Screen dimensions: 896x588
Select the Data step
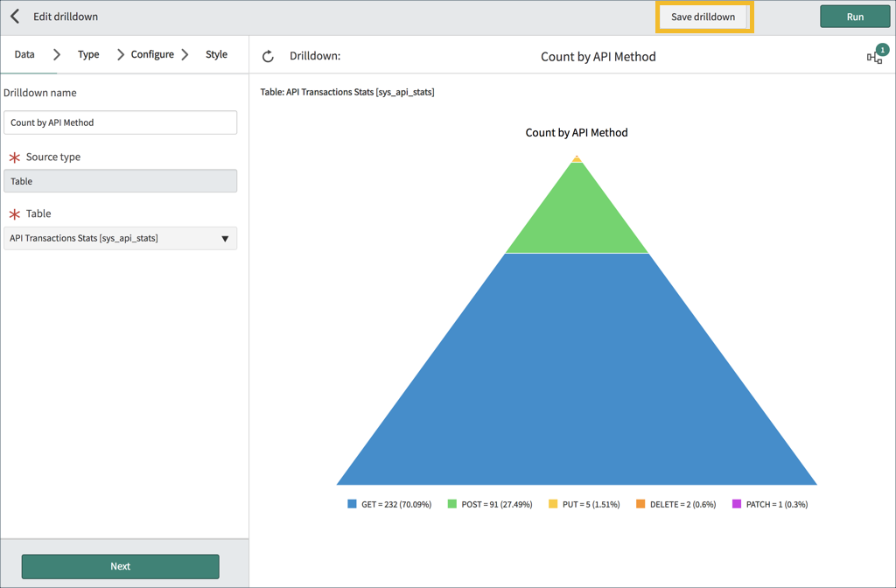[x=22, y=53]
